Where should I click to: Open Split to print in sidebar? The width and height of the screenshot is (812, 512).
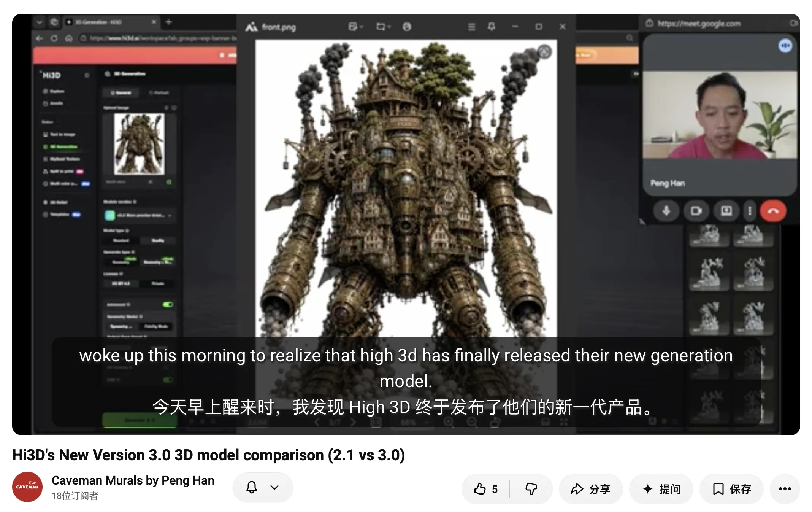point(63,171)
